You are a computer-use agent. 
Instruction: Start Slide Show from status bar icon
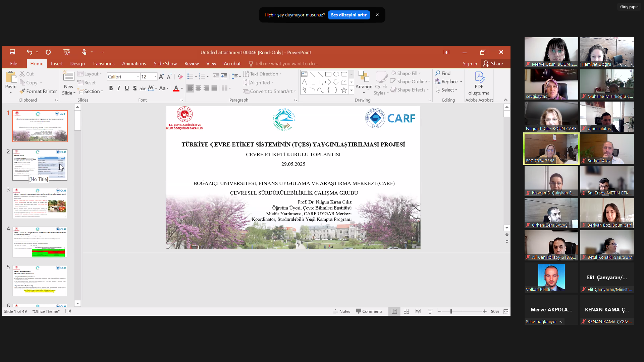[x=430, y=311]
